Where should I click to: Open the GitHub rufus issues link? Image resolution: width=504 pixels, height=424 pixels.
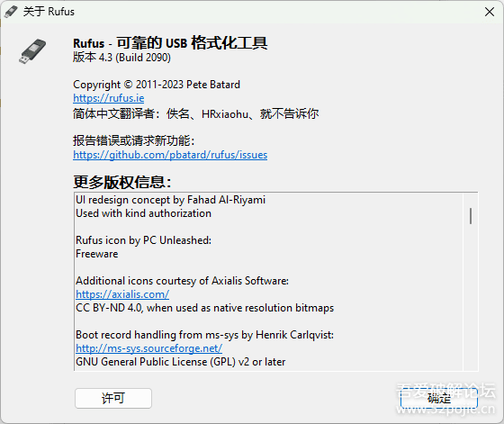170,155
